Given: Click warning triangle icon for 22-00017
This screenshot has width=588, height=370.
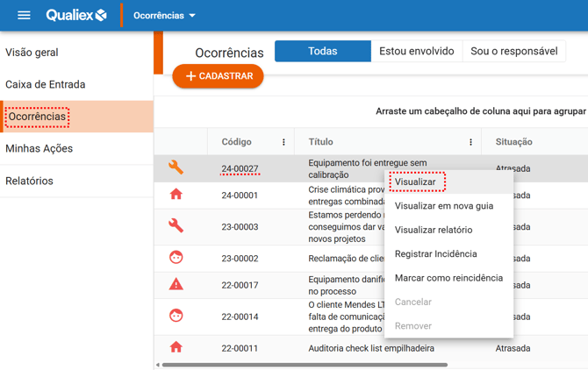Looking at the screenshot, I should pyautogui.click(x=176, y=284).
